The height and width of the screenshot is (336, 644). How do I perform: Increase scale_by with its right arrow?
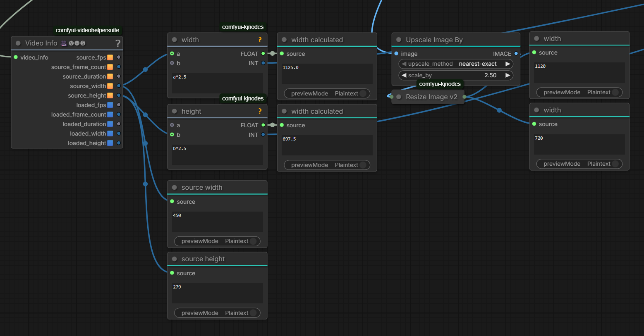pyautogui.click(x=508, y=75)
